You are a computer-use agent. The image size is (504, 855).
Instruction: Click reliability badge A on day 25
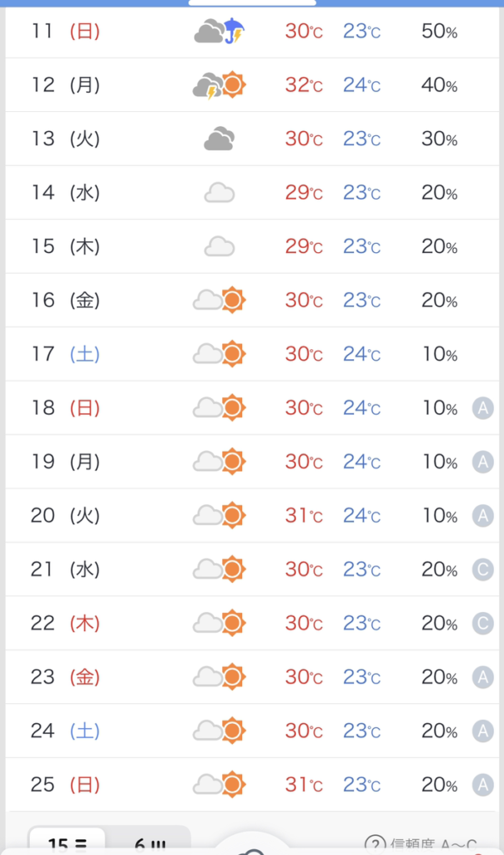(x=482, y=785)
